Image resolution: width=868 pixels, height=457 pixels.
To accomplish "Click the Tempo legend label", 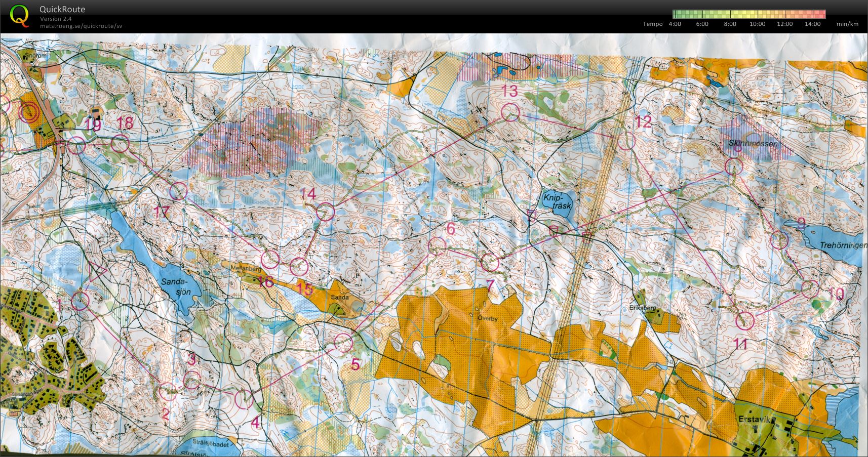I will [653, 24].
